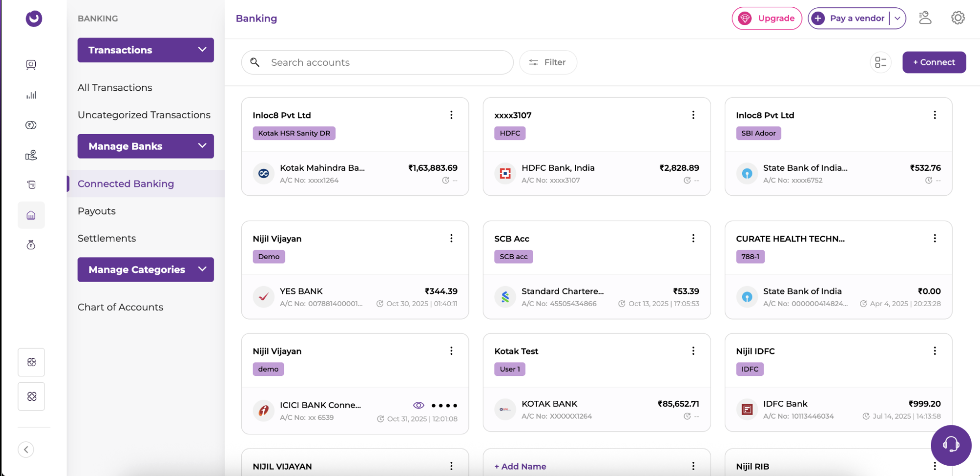Click the IDFC tag on Nijil IDFC card
980x476 pixels.
point(749,369)
